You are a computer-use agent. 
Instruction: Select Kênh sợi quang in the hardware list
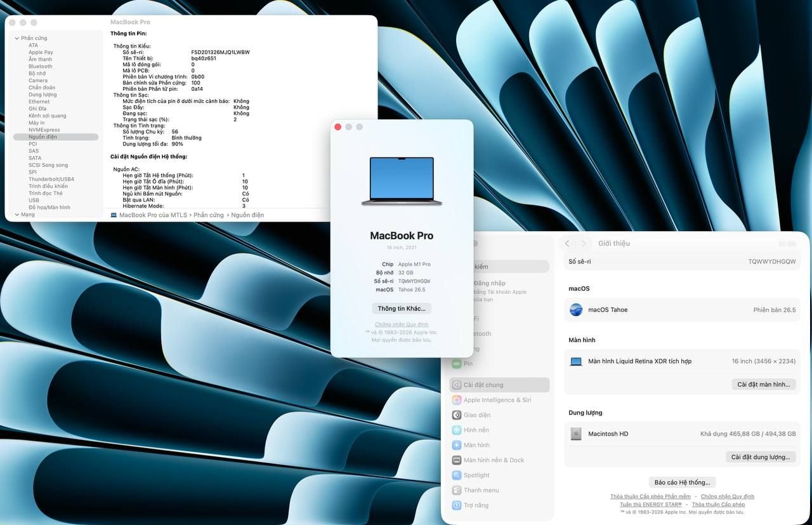click(48, 116)
